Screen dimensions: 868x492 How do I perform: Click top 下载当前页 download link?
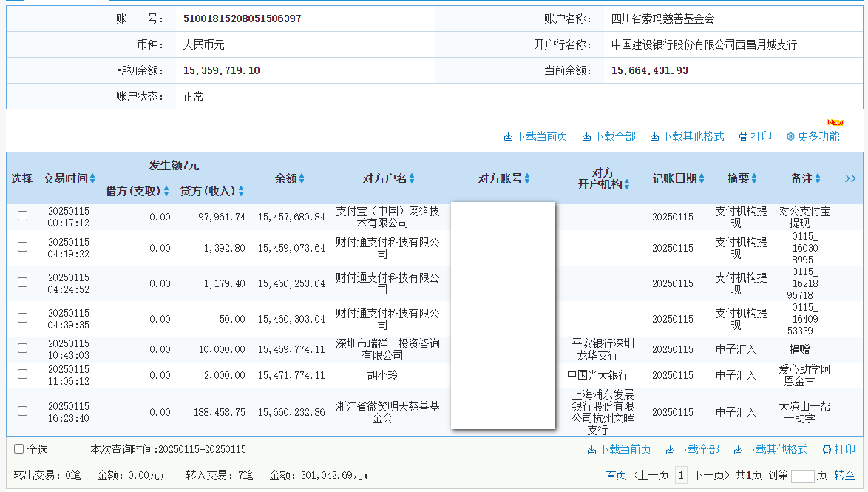click(535, 136)
